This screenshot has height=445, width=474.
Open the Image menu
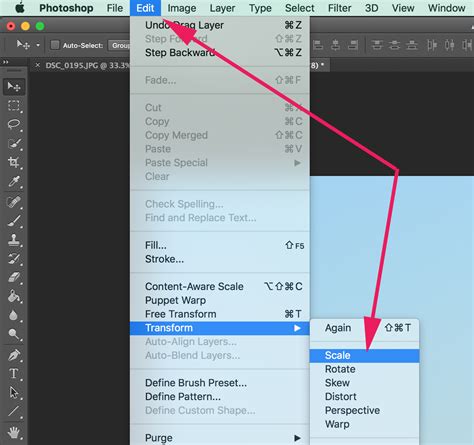182,8
